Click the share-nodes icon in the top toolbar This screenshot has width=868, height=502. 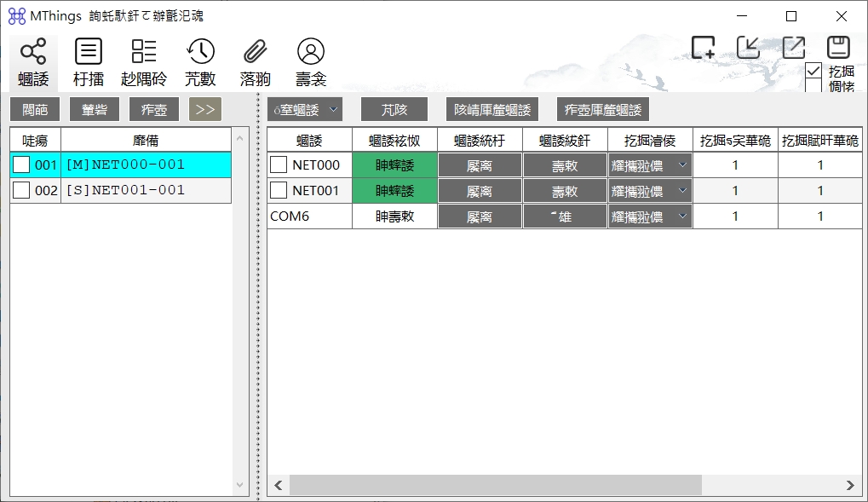pos(33,52)
